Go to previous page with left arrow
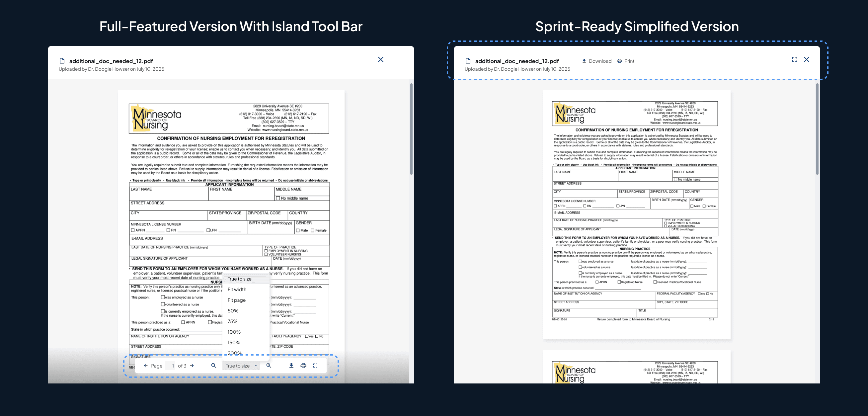Viewport: 868px width, 416px height. 146,366
